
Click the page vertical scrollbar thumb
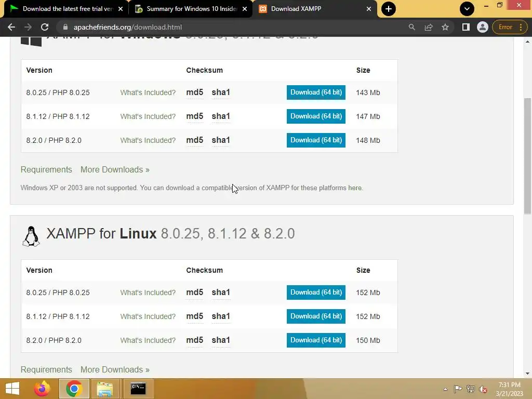click(x=527, y=156)
